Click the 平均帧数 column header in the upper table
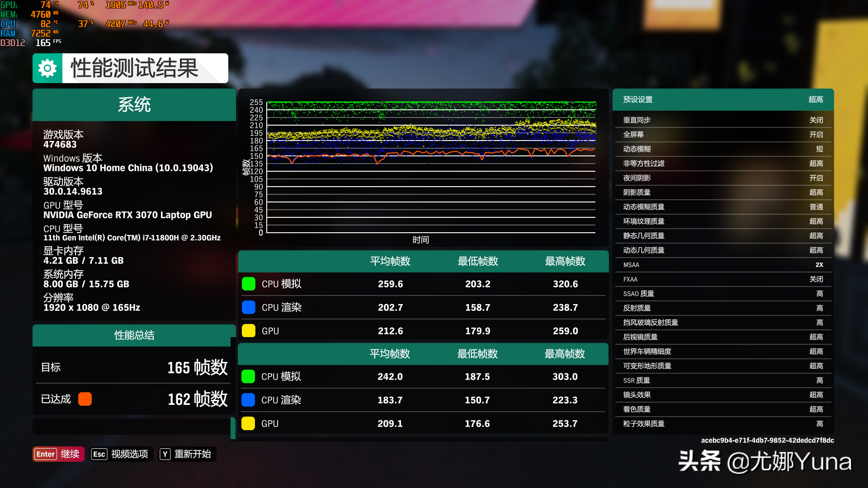The height and width of the screenshot is (488, 868). 390,261
